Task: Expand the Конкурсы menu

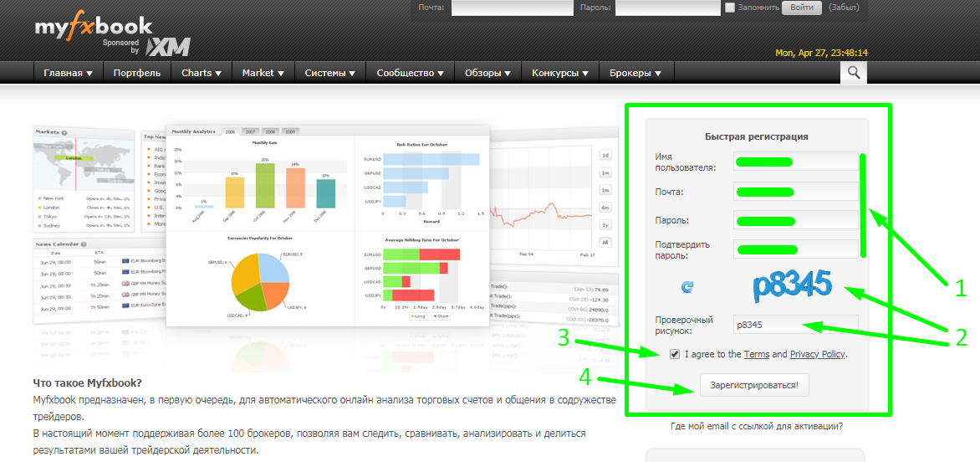Action: (560, 73)
